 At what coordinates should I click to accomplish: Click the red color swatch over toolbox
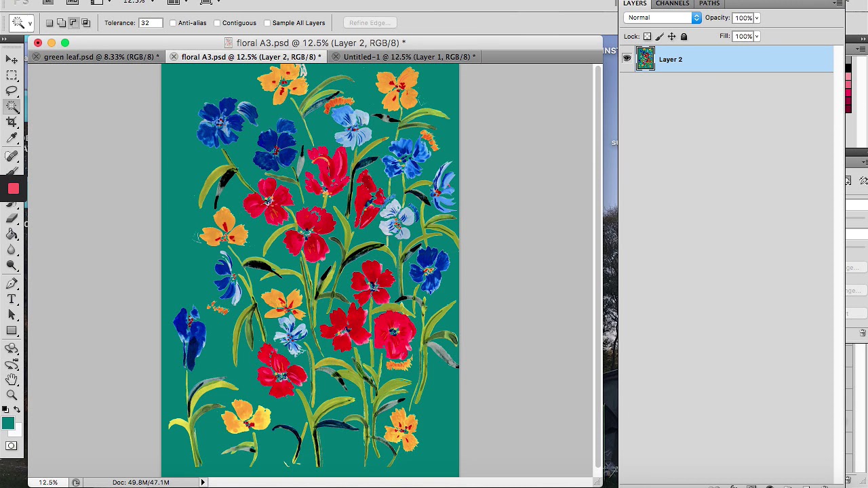pyautogui.click(x=13, y=188)
